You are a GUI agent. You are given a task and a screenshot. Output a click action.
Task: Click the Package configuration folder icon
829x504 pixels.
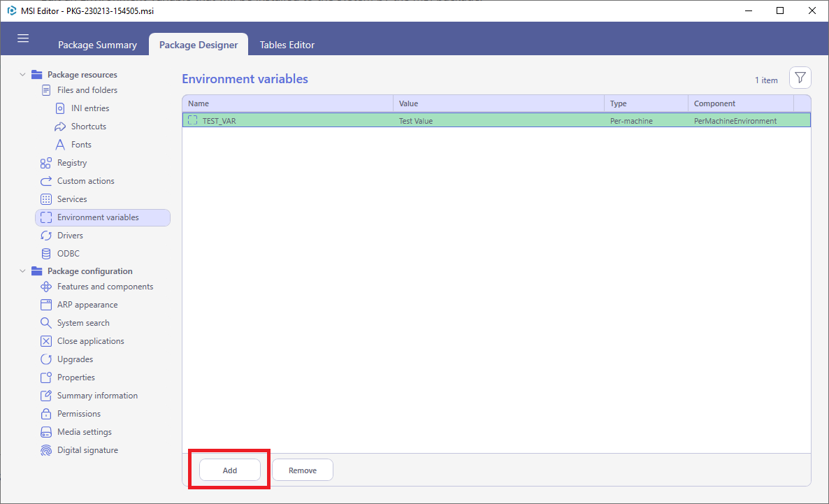click(x=36, y=271)
